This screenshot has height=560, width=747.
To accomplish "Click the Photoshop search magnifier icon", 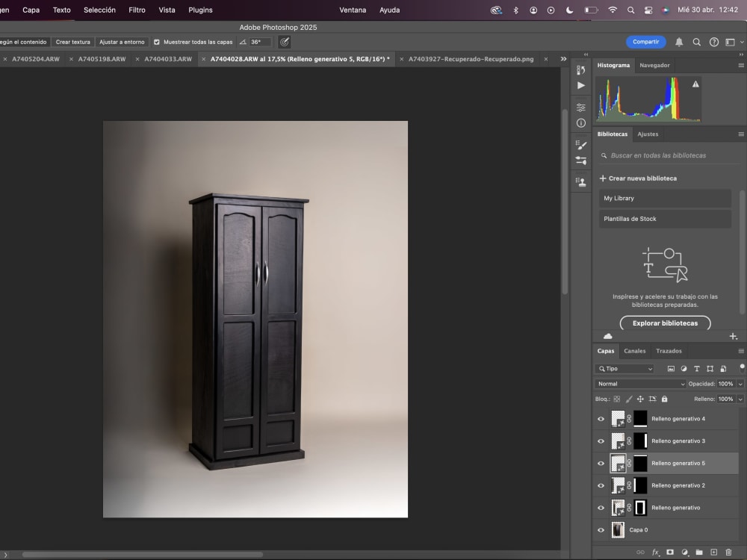I will 696,42.
